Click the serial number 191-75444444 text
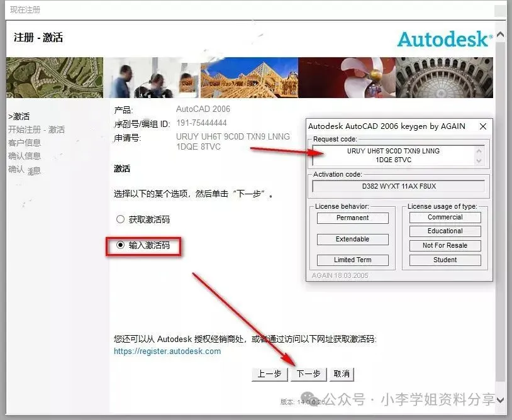This screenshot has width=512, height=420. coord(201,123)
